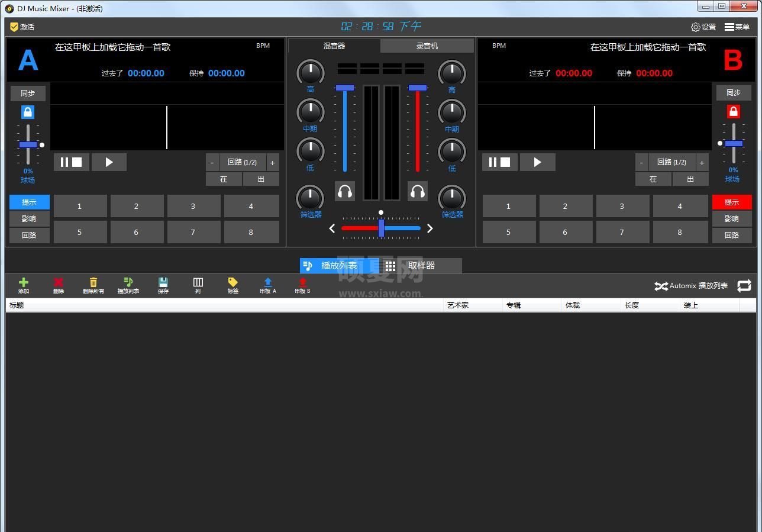Sort playlist by Title (标题) column header

[225, 305]
